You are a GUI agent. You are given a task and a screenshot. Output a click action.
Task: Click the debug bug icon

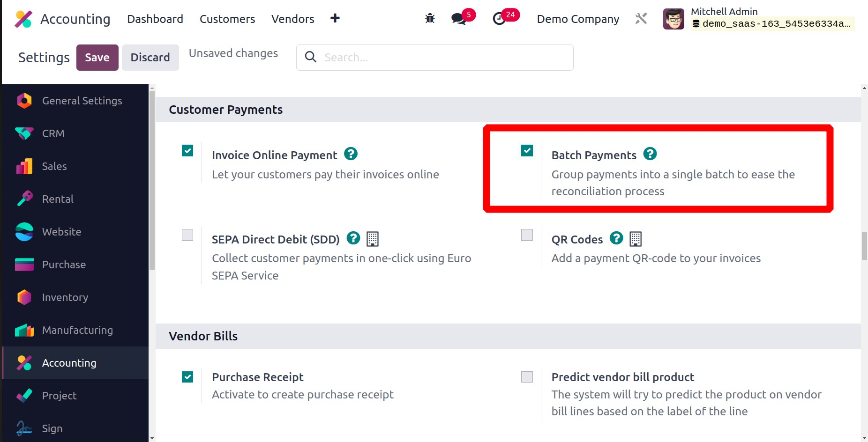[430, 19]
